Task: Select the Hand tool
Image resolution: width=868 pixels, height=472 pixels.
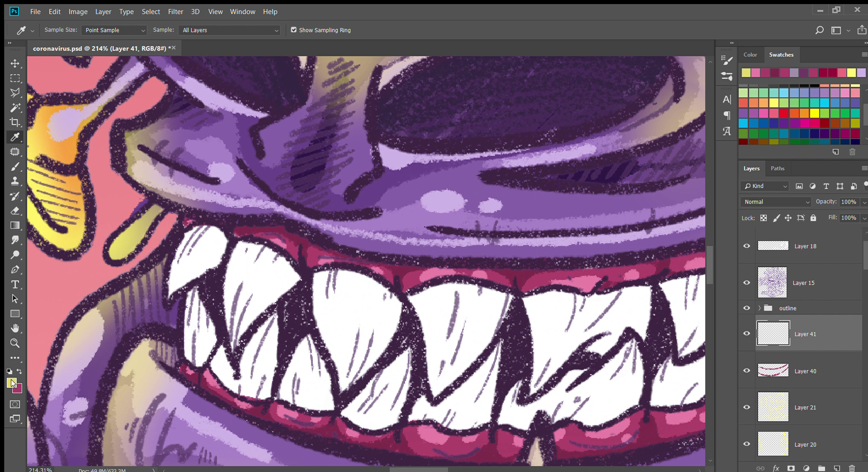Action: coord(15,328)
